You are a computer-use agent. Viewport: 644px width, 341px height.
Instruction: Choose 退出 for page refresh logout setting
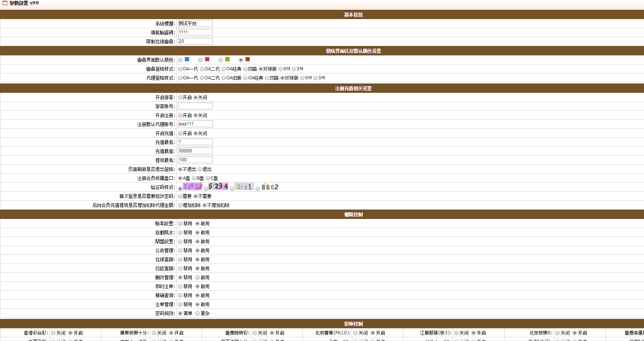coord(200,169)
